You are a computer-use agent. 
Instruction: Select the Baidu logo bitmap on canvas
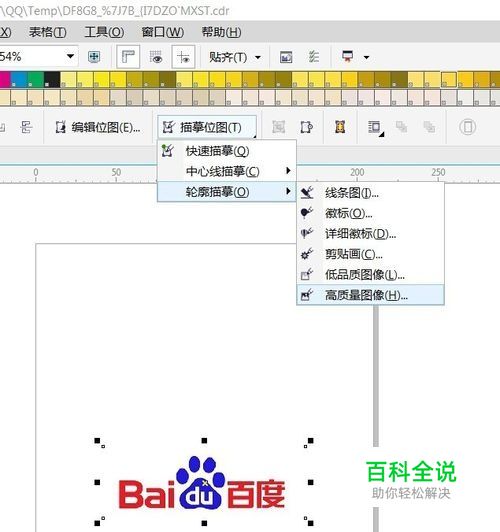pyautogui.click(x=202, y=483)
